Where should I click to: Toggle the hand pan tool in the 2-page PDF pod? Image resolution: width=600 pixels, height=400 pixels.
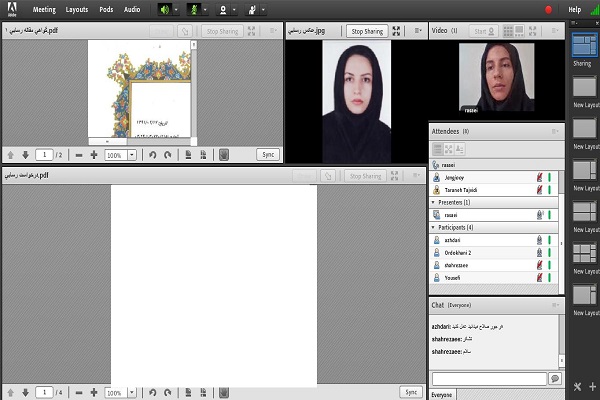(224, 155)
